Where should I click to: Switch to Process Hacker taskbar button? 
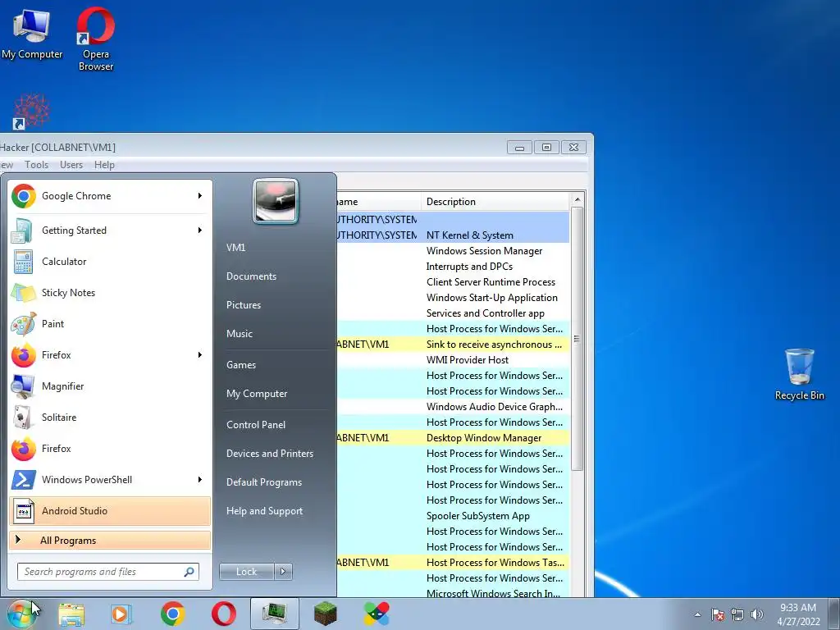point(274,614)
